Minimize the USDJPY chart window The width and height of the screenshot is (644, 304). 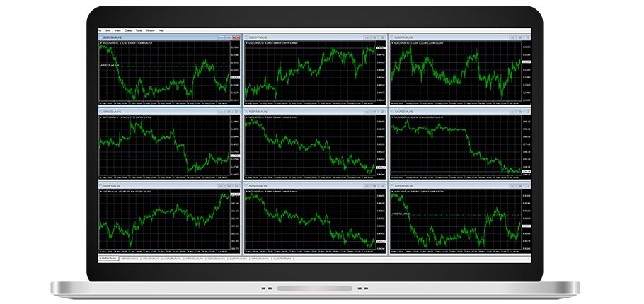pyautogui.click(x=221, y=186)
